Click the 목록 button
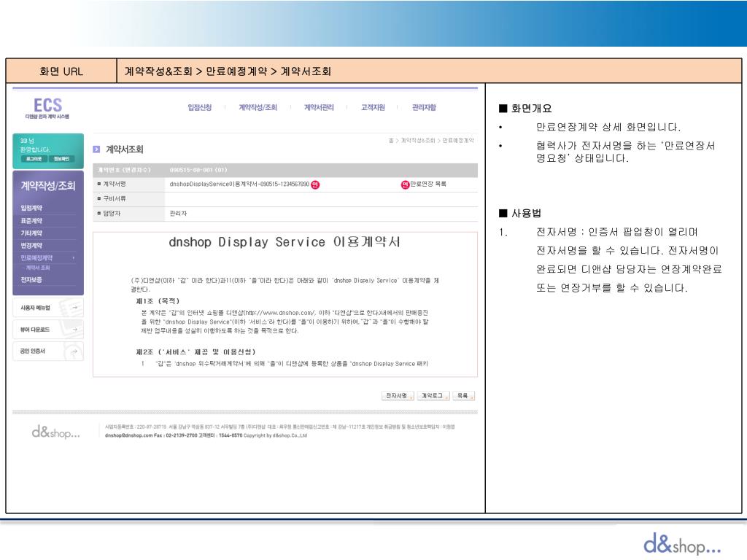The image size is (747, 560). pyautogui.click(x=464, y=396)
